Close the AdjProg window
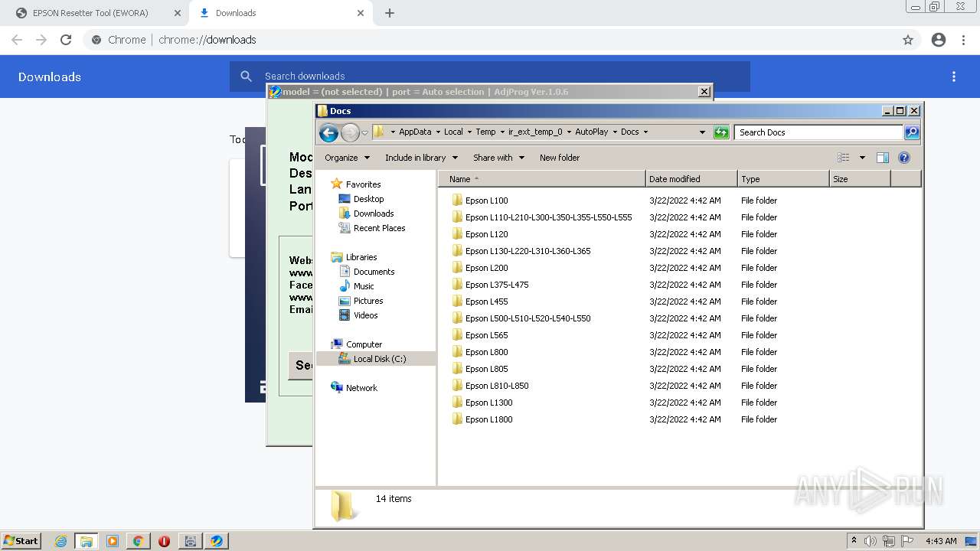The width and height of the screenshot is (980, 551). [704, 92]
